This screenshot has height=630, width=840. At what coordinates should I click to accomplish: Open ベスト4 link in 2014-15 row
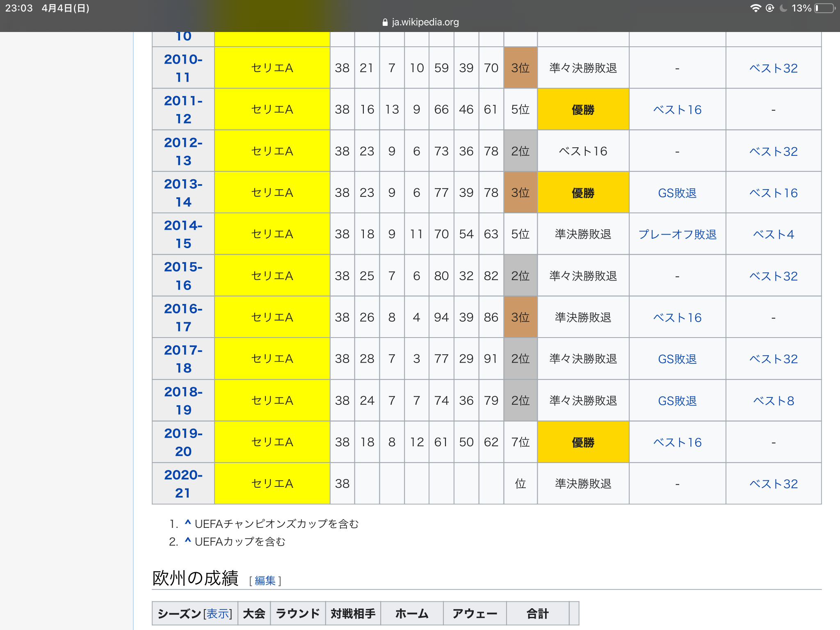[x=773, y=234]
